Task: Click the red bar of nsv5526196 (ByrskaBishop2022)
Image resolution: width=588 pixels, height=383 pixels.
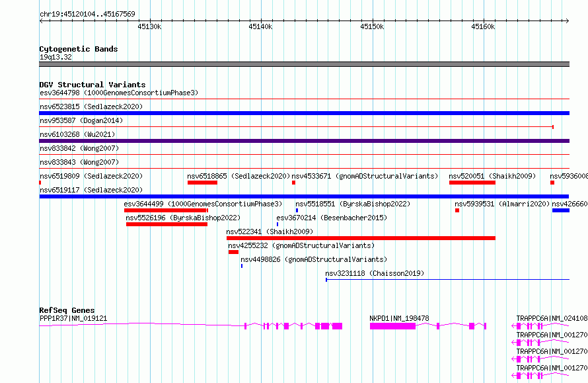Action: coord(167,224)
